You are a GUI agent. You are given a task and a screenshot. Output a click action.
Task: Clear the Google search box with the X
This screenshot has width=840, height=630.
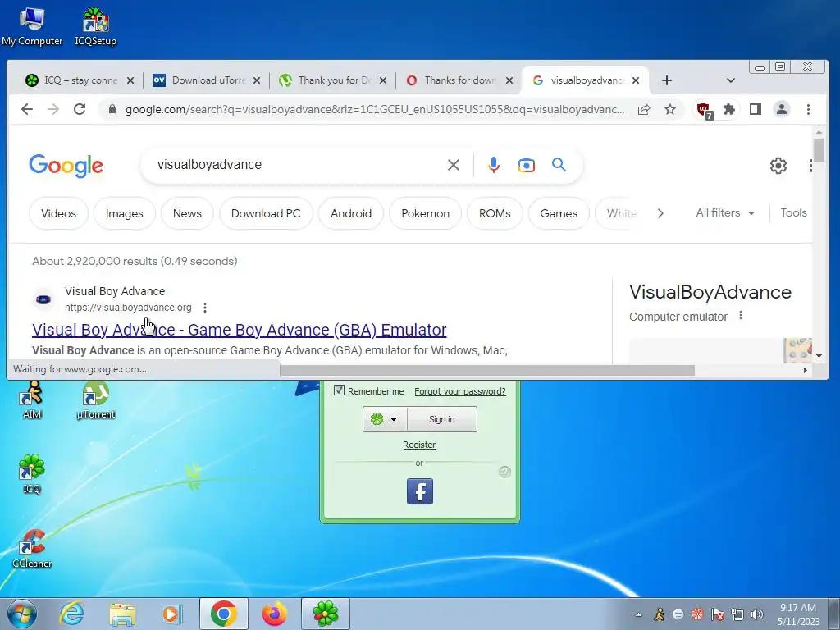[x=453, y=165]
